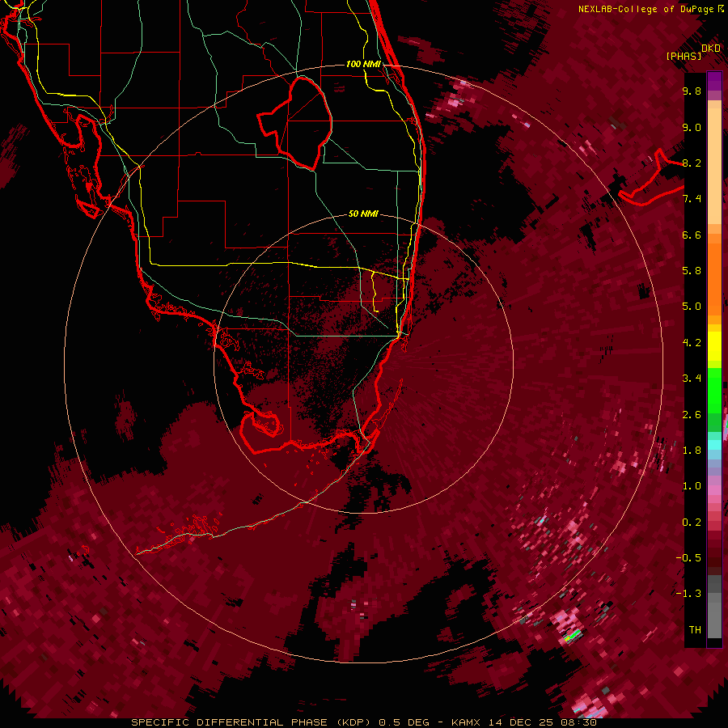Screen dimensions: 728x728
Task: Click the 6.6 color scale label
Action: click(692, 235)
